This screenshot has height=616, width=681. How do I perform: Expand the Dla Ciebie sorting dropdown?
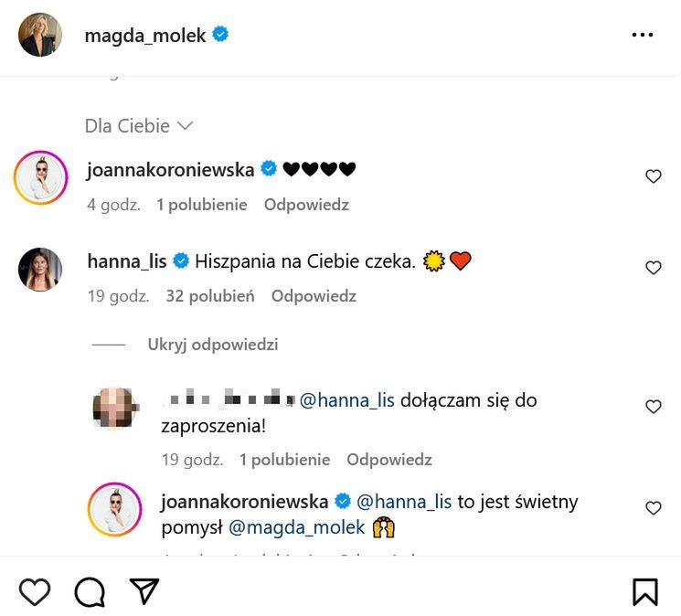(139, 125)
